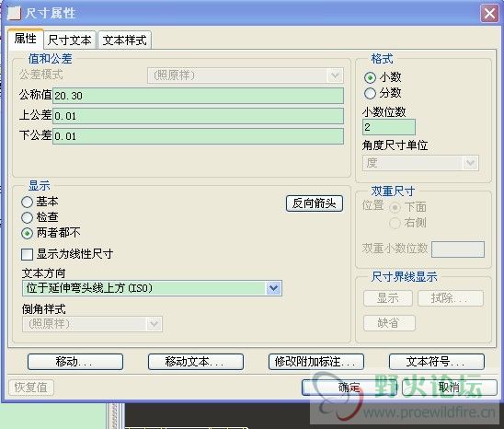Viewport: 504px width, 429px height.
Task: Click in the 公称值 input field
Action: (198, 96)
